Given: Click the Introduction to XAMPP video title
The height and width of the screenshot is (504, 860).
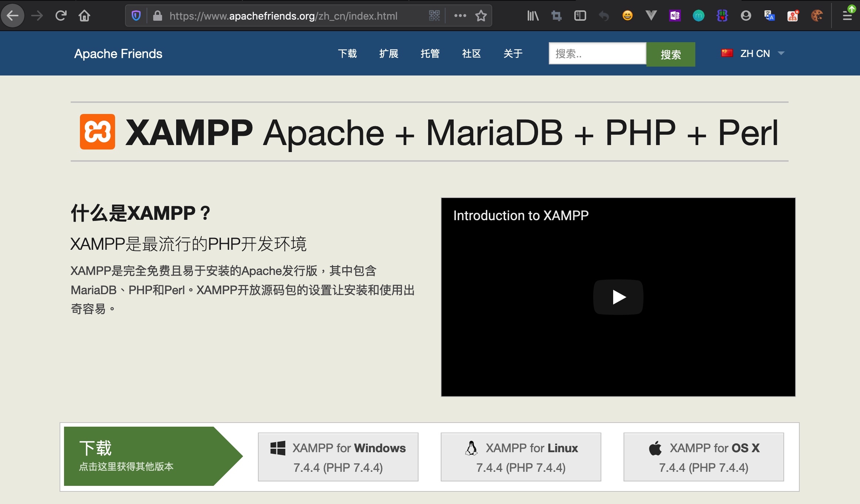Looking at the screenshot, I should [x=521, y=215].
